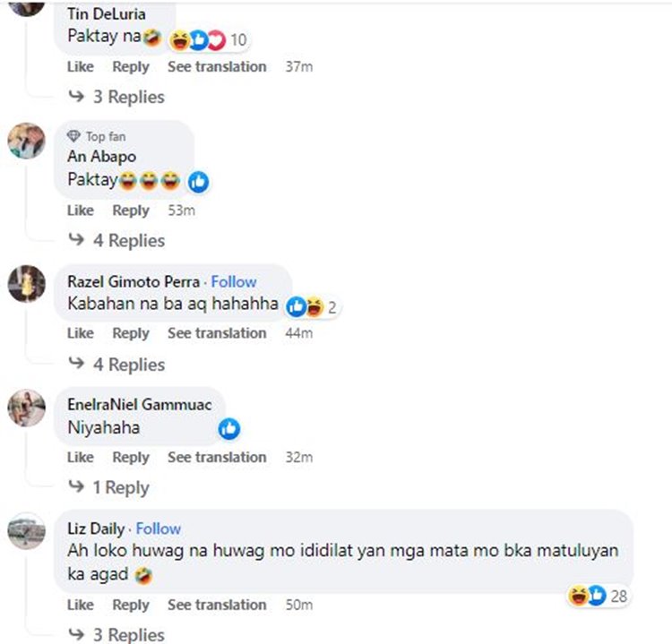This screenshot has width=672, height=644.
Task: Like Tin DeLuria's comment
Action: pos(80,67)
